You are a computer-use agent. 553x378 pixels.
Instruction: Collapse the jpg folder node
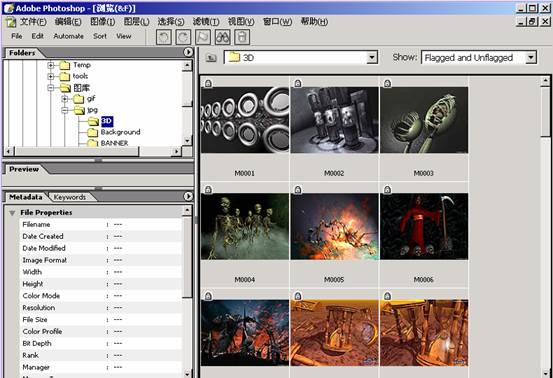65,110
